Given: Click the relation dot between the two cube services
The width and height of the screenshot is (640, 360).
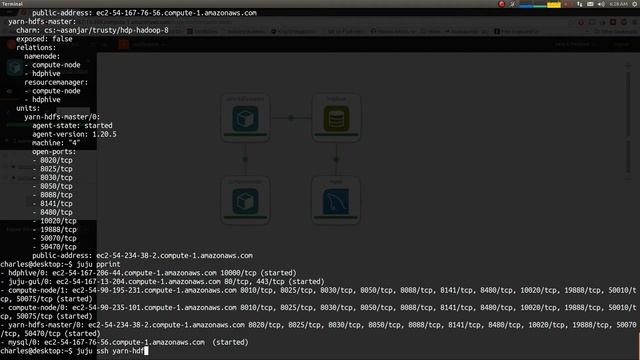Looking at the screenshot, I should coord(245,159).
